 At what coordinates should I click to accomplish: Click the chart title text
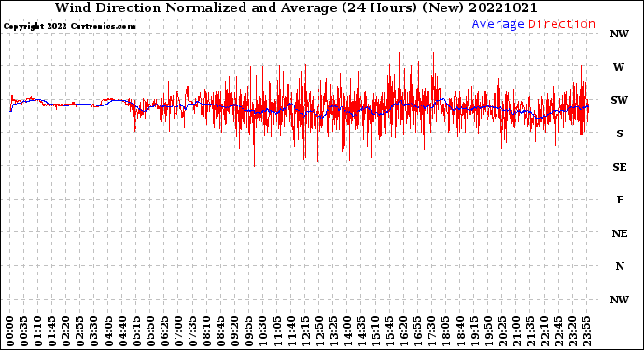pyautogui.click(x=296, y=7)
